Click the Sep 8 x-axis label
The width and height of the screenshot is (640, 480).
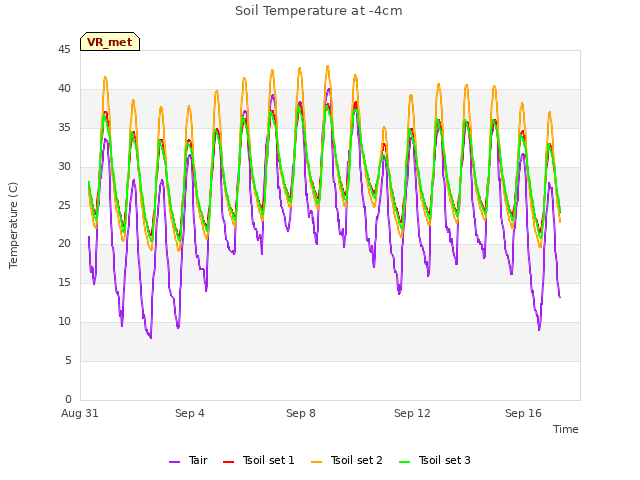[x=301, y=413]
